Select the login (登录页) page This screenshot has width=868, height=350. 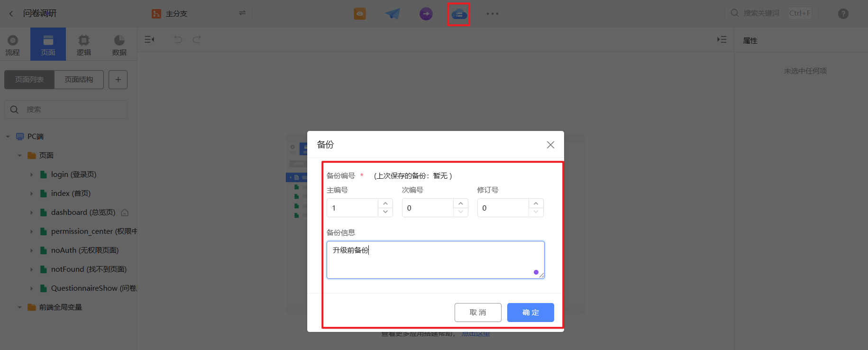[73, 175]
